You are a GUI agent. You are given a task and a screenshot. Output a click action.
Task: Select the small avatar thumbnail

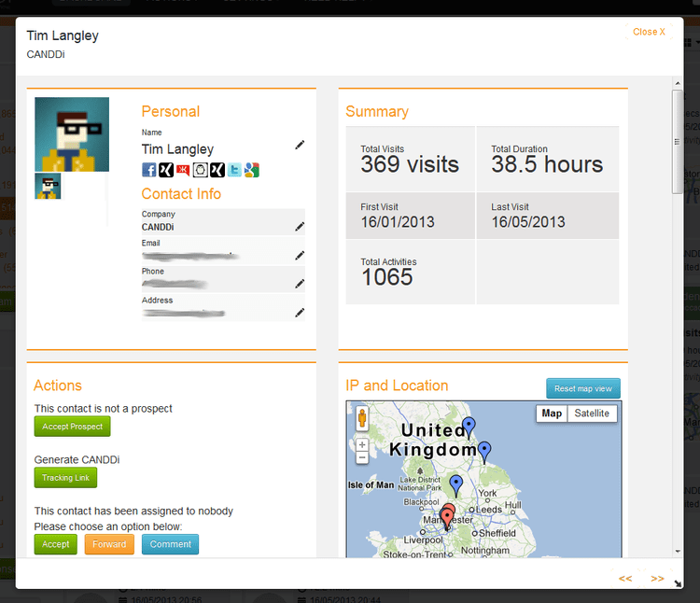48,186
